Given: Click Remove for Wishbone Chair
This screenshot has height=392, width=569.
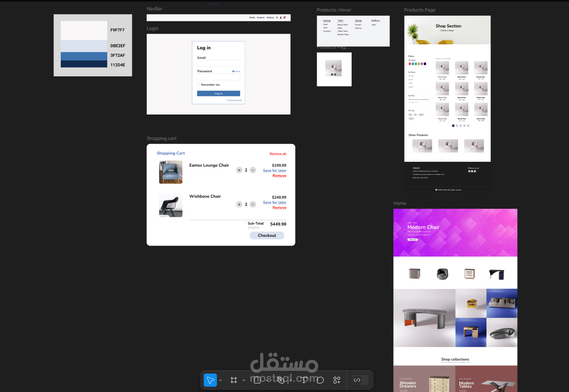Looking at the screenshot, I should click(x=279, y=208).
